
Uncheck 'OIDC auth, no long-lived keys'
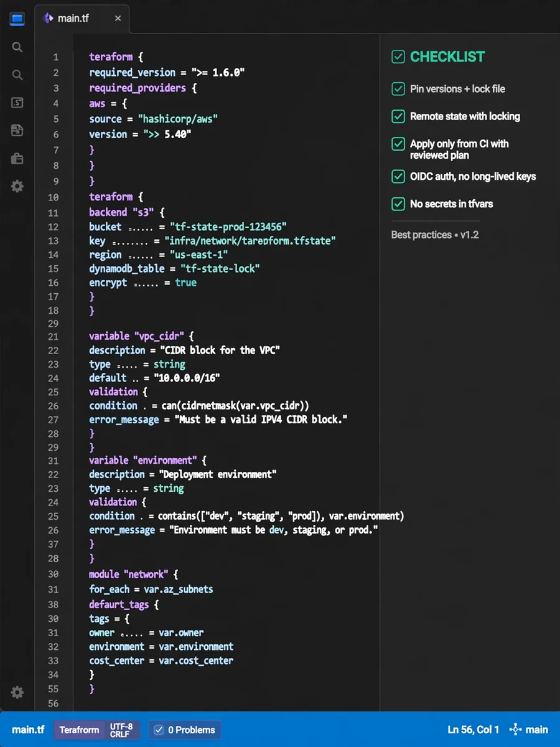point(398,176)
